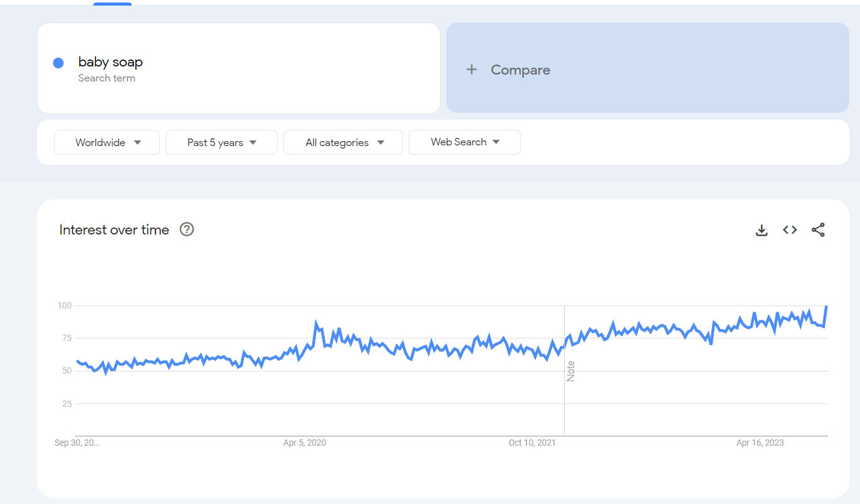Click the plus icon beside Compare
This screenshot has height=504, width=860.
[x=472, y=70]
